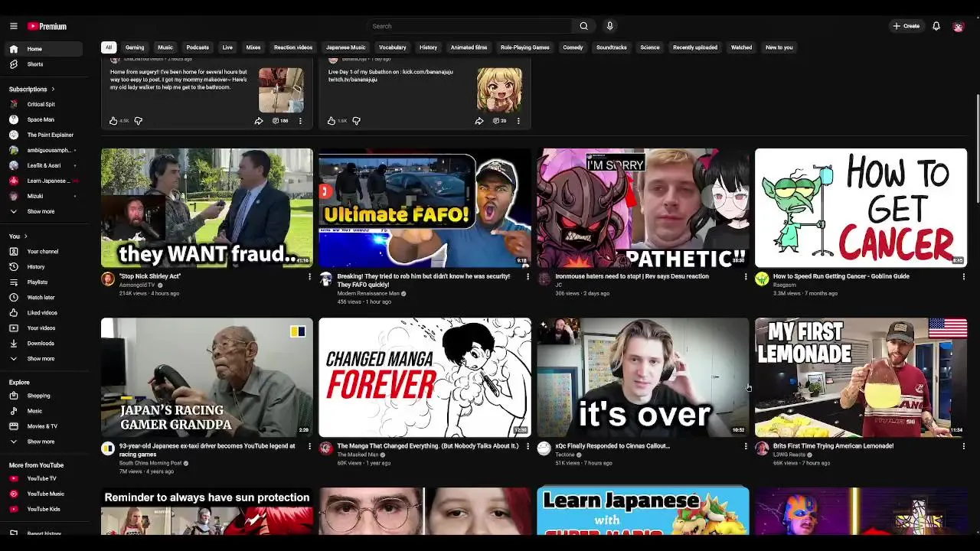Open YouTube TV link
980x551 pixels.
[x=42, y=478]
